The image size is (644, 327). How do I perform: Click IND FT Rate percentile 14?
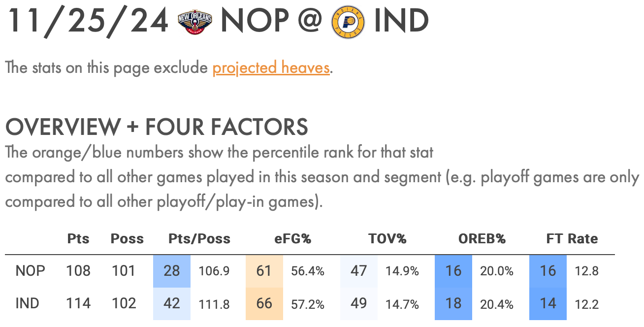tap(548, 303)
